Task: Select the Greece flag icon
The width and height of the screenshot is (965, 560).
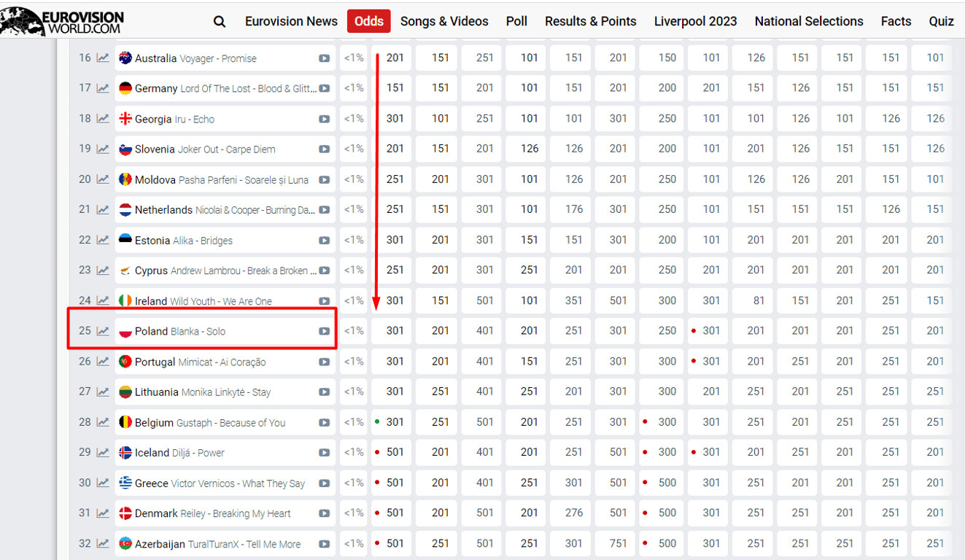Action: point(125,483)
